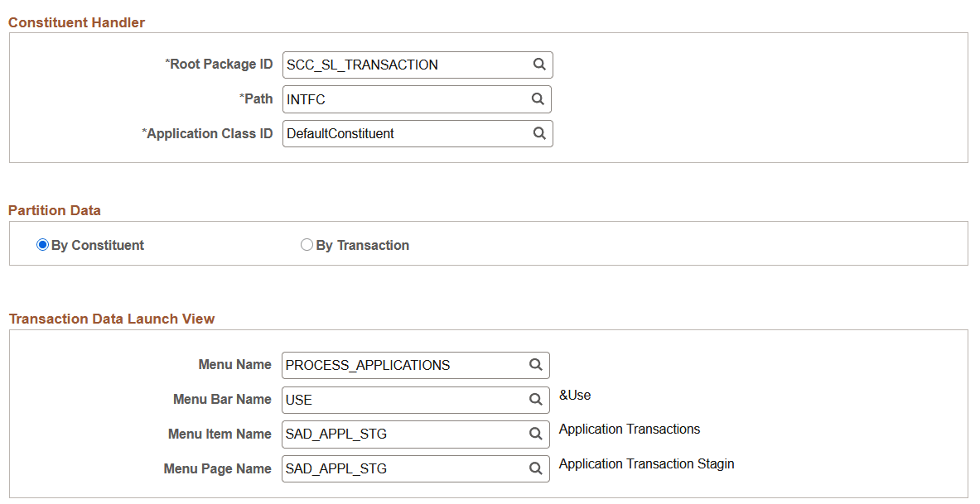Open the Application Class ID lookup search
Image resolution: width=980 pixels, height=504 pixels.
[x=540, y=133]
